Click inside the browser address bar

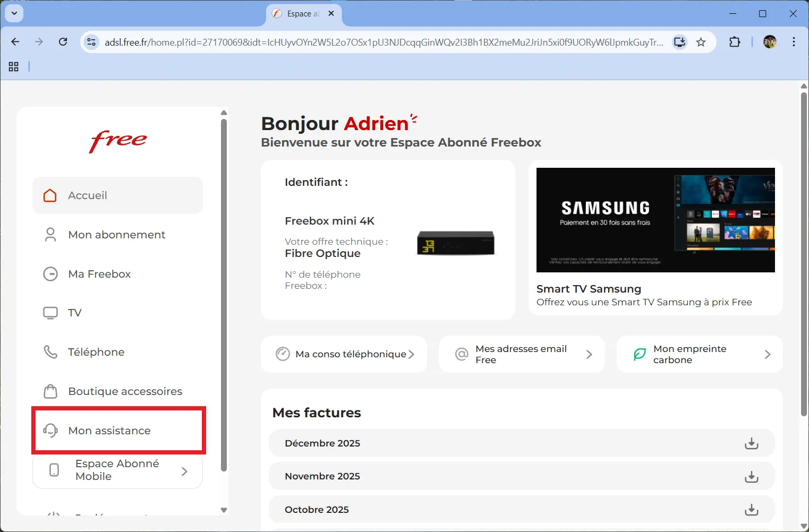[x=372, y=41]
